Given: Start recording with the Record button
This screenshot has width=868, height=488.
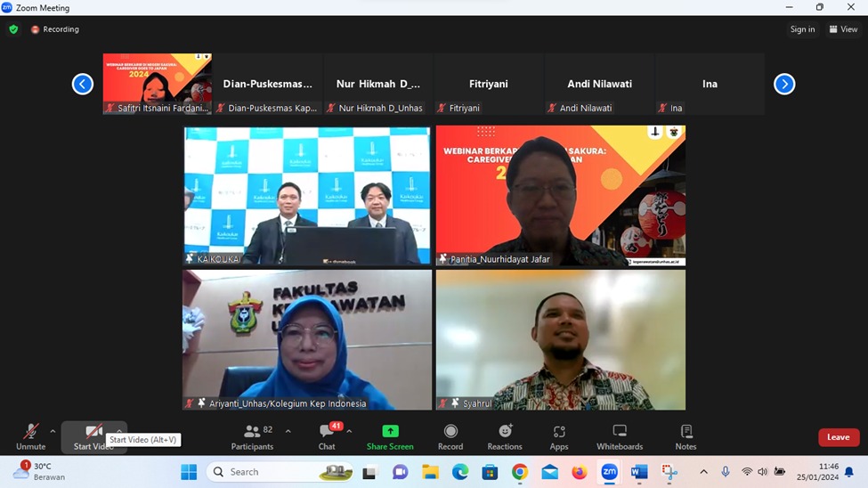Looking at the screenshot, I should [450, 435].
